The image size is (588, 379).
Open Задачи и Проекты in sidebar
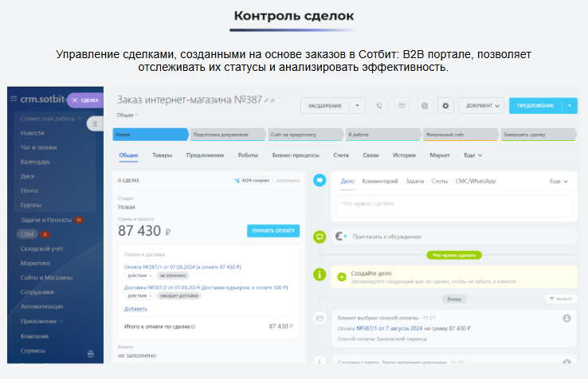45,219
